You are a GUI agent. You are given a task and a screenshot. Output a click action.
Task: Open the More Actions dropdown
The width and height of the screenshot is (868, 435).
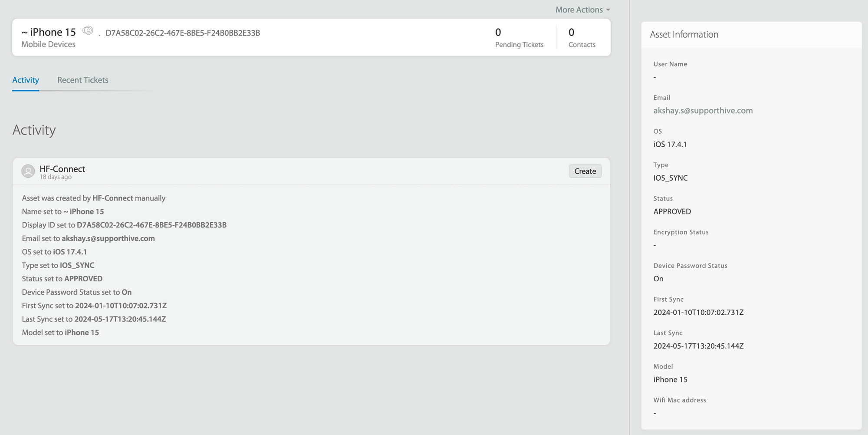coord(579,10)
